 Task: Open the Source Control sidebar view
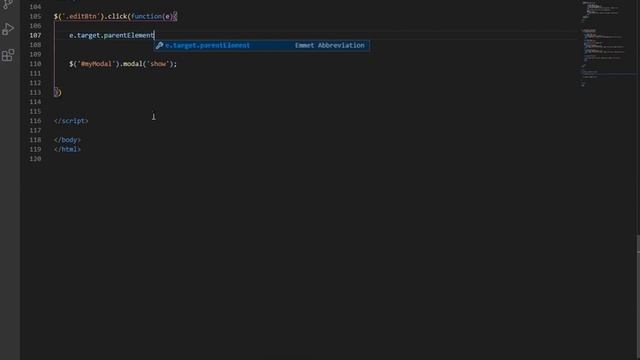click(8, 4)
